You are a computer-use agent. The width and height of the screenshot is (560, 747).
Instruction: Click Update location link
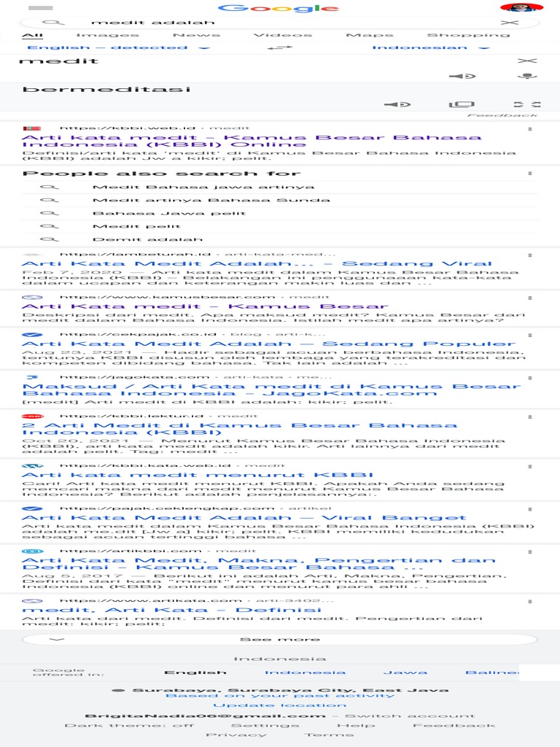click(x=279, y=705)
